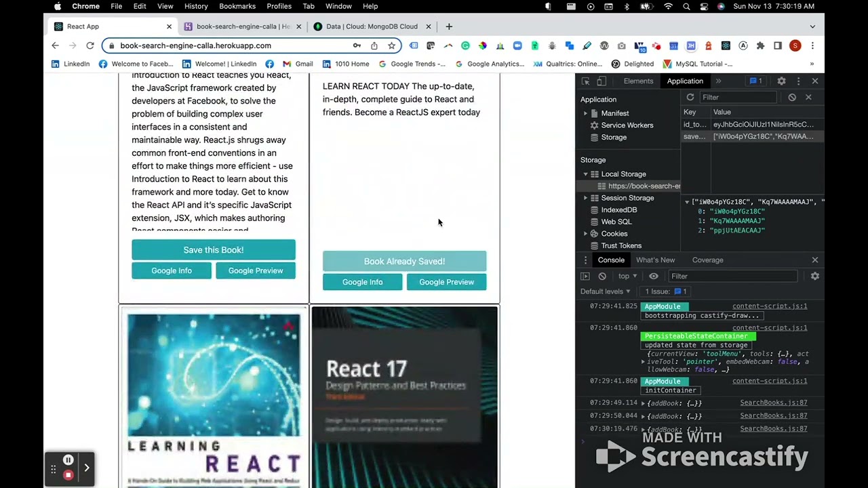Clear all storage entries with the block icon
This screenshot has height=488, width=868.
pyautogui.click(x=792, y=97)
